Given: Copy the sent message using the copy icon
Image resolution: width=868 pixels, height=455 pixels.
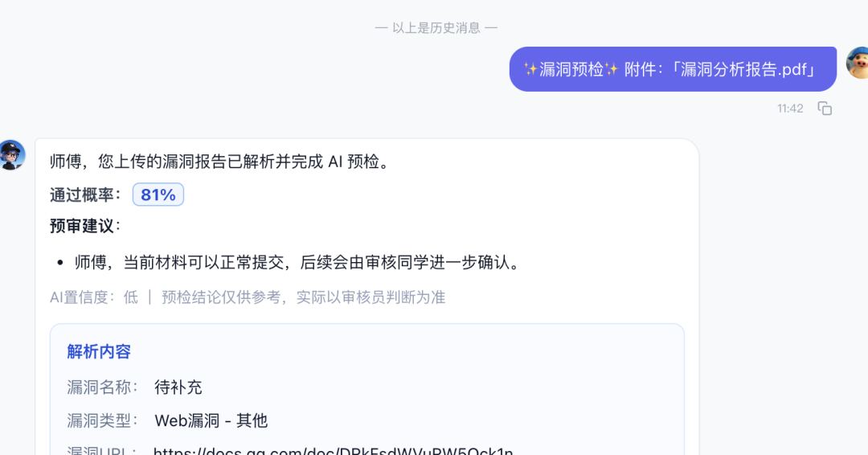Looking at the screenshot, I should [825, 109].
